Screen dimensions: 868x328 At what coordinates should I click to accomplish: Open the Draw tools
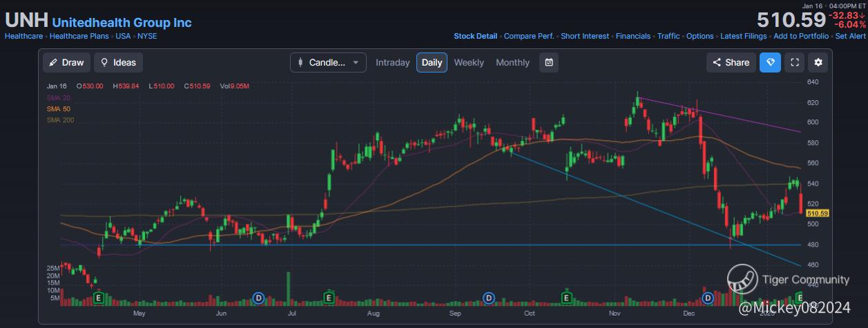[x=67, y=62]
